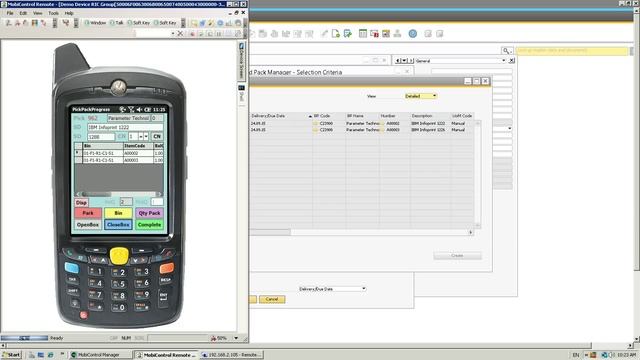Tap the blue CloseBox button
This screenshot has height=360, width=640.
(x=118, y=225)
